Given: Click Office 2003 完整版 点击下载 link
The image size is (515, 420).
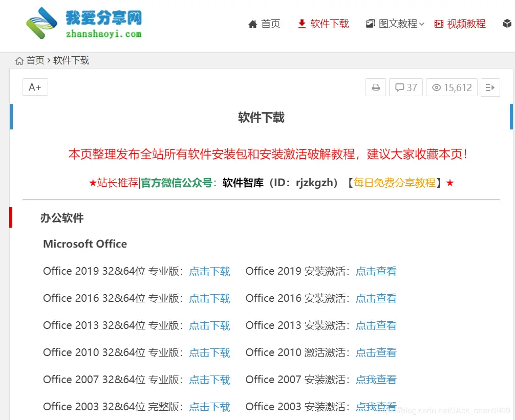Looking at the screenshot, I should tap(209, 407).
